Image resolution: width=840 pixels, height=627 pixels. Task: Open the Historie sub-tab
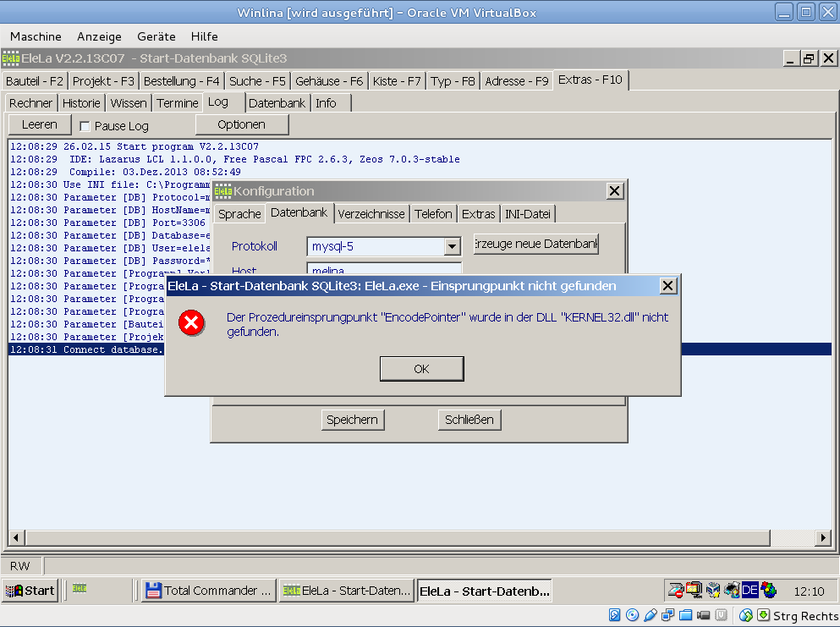(x=81, y=103)
